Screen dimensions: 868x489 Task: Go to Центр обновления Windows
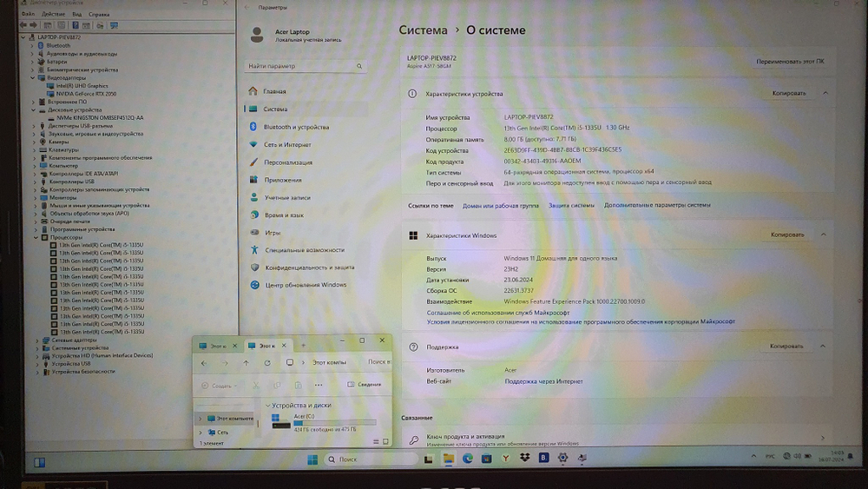(x=306, y=285)
